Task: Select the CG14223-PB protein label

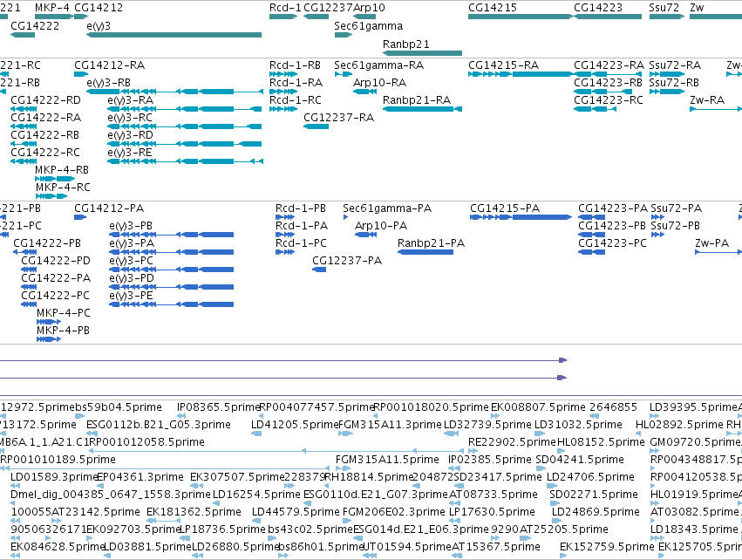Action: pos(612,226)
